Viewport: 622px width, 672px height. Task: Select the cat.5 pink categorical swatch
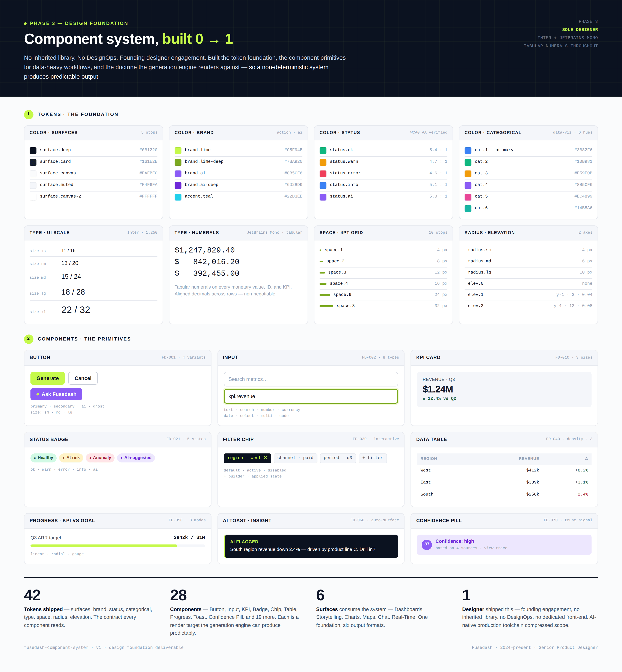coord(468,196)
